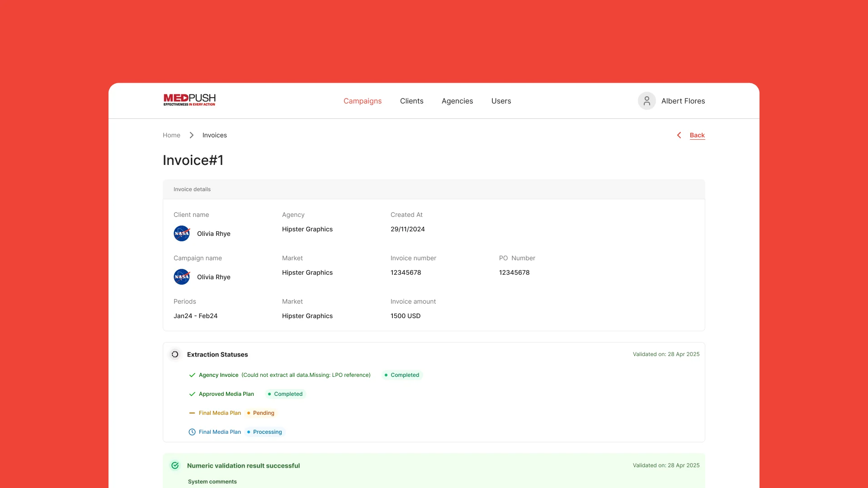Image resolution: width=868 pixels, height=488 pixels.
Task: Click the Extraction Statuses validated date
Action: coord(666,354)
